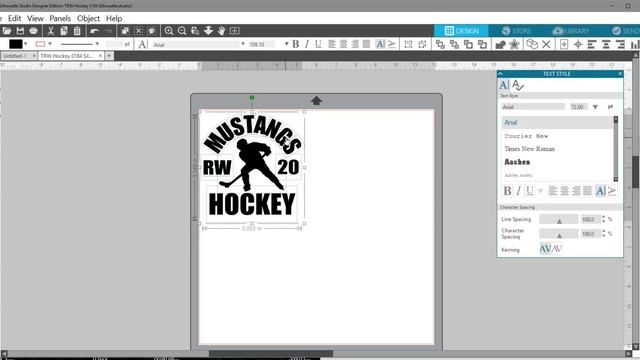Click the Deselect All toolbar icon
The image size is (640, 360).
pos(139,31)
